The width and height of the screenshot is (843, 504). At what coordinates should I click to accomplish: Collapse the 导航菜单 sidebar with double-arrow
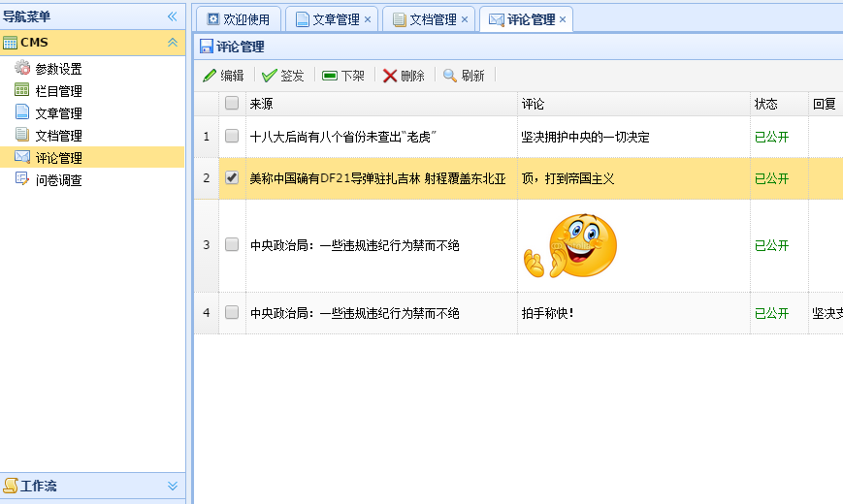[173, 16]
